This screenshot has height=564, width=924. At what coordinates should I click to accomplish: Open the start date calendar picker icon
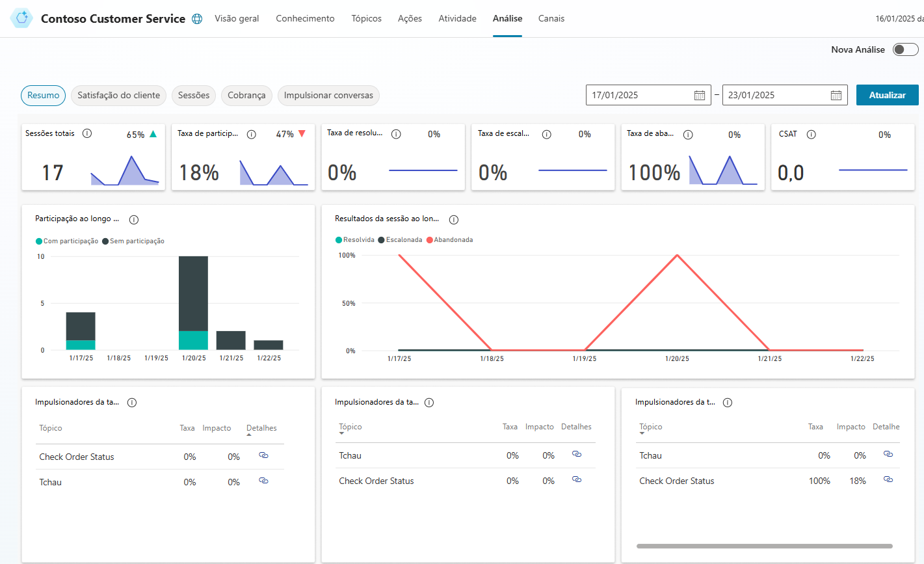[x=700, y=95]
